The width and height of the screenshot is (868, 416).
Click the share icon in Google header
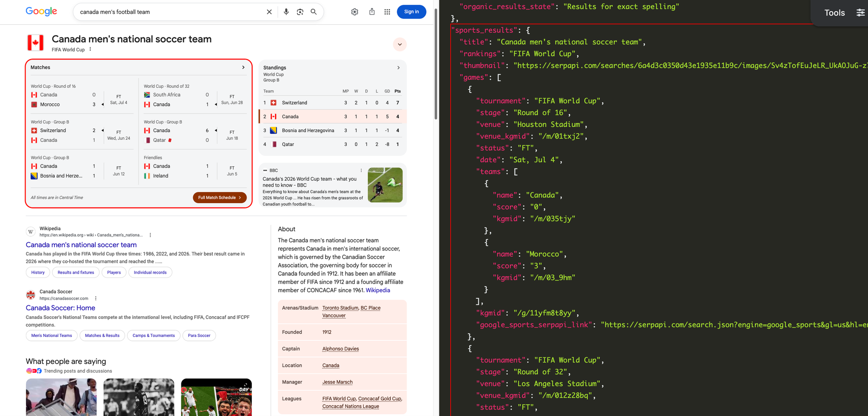(372, 12)
